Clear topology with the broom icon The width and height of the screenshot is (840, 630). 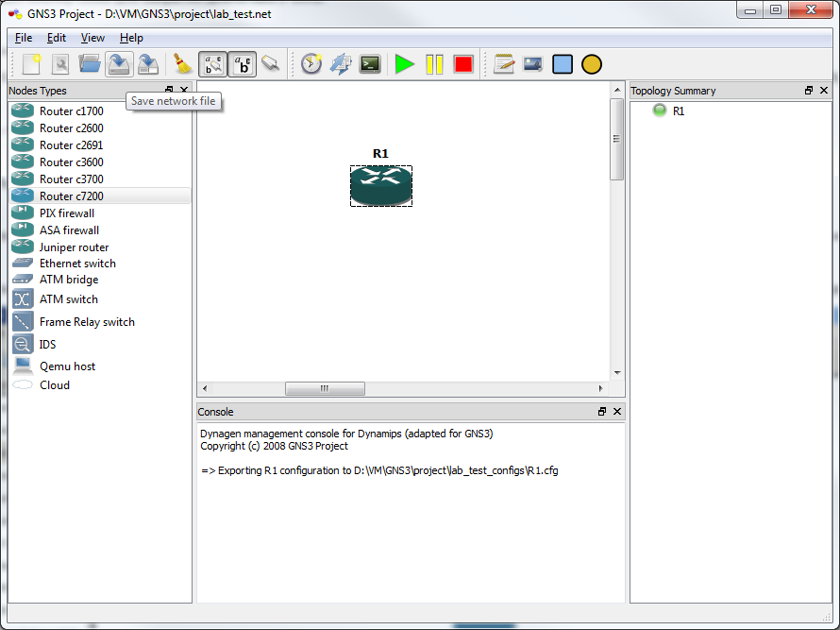183,64
